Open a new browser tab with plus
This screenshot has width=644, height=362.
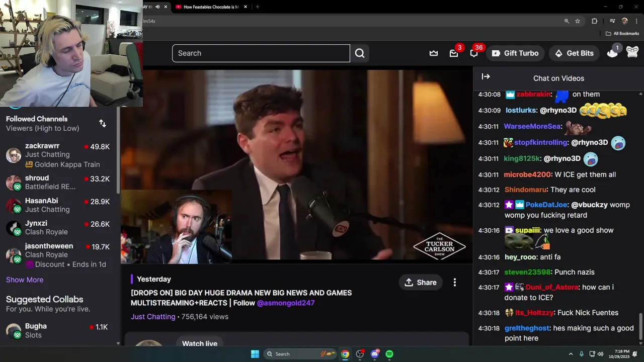(258, 7)
